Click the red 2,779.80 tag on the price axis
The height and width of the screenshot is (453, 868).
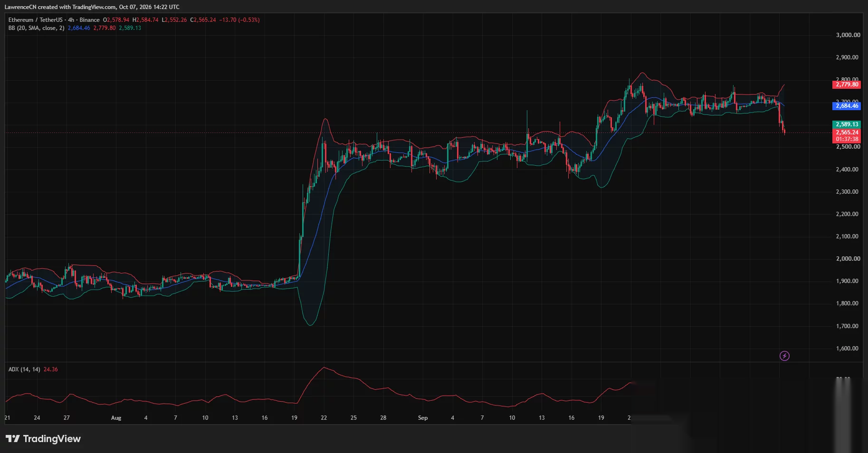tap(847, 85)
